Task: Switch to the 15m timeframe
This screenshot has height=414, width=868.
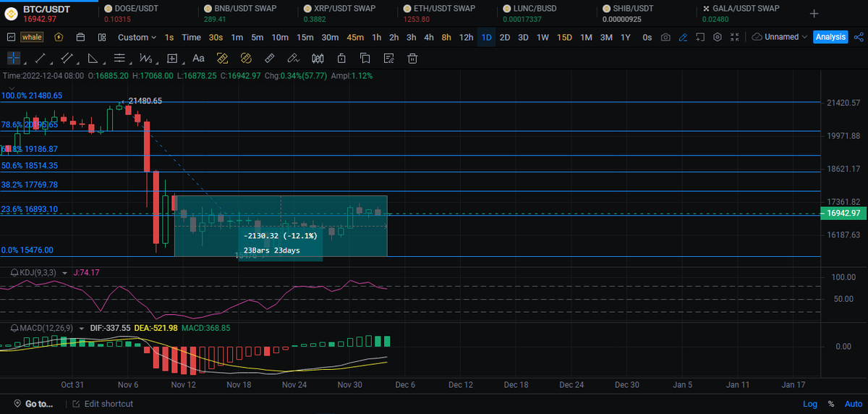Action: coord(305,37)
